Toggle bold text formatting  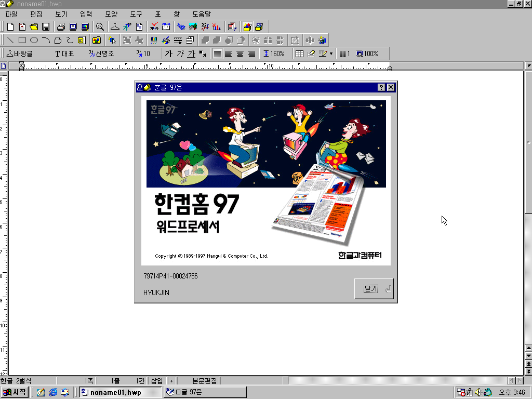pyautogui.click(x=169, y=54)
